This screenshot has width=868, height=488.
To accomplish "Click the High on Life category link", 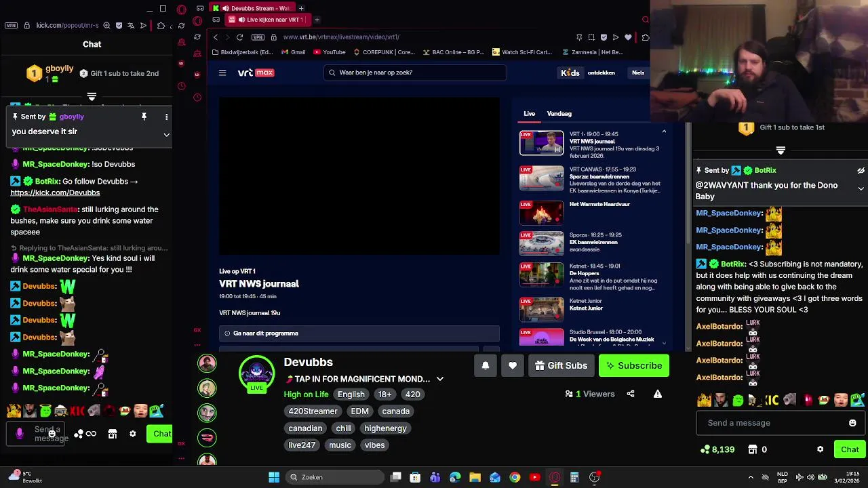I will click(x=306, y=394).
